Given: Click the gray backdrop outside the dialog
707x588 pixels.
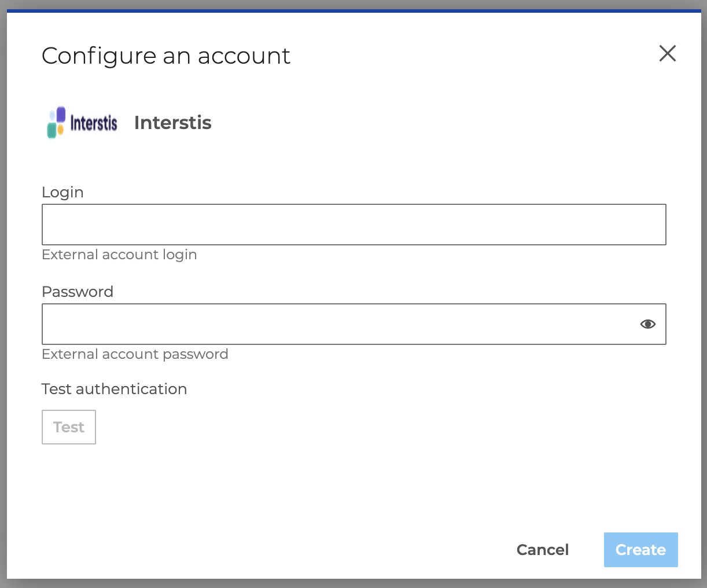Looking at the screenshot, I should pos(3,289).
